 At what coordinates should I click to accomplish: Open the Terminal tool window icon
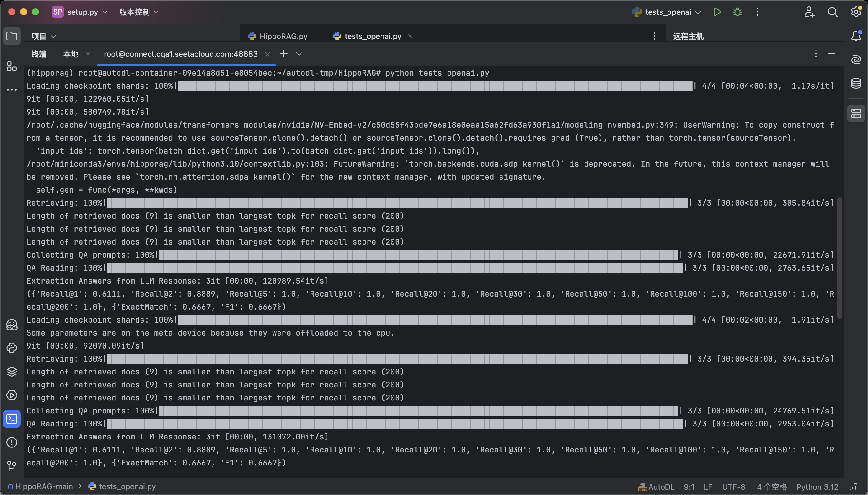click(12, 419)
